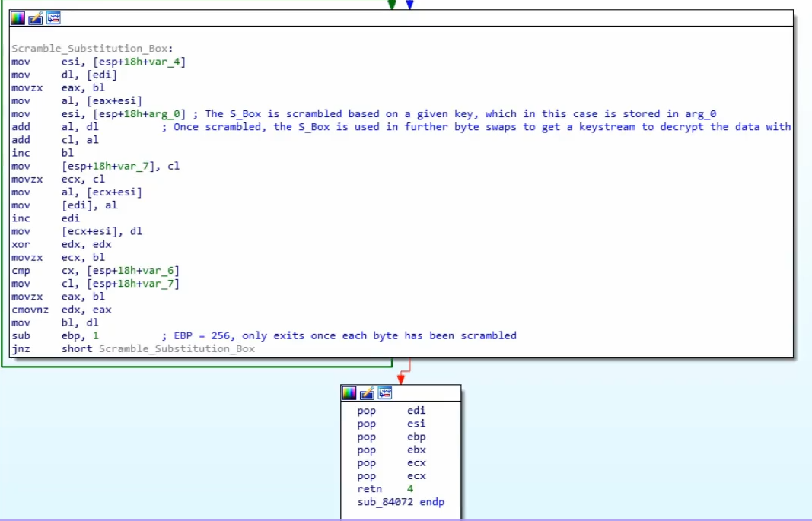The width and height of the screenshot is (812, 521).
Task: Click the 'pop esi' instruction
Action: [391, 424]
